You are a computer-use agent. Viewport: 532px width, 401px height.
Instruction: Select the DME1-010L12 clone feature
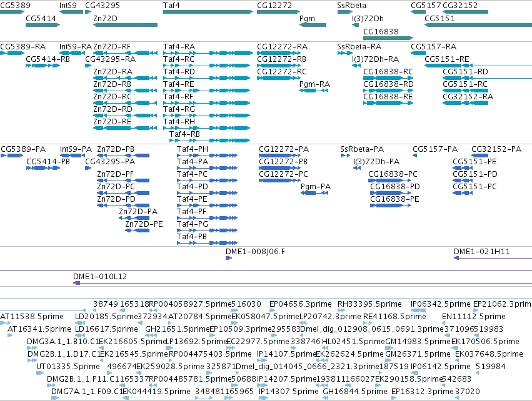coord(303,283)
